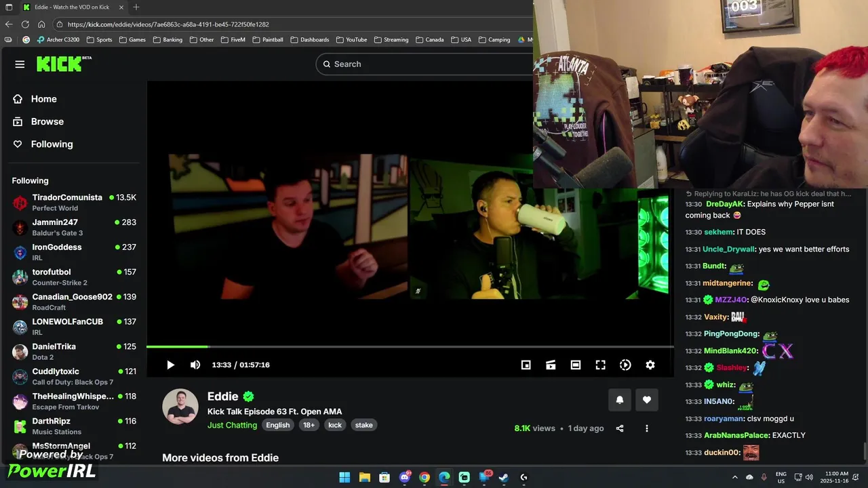Open Jammin247's channel
Screen dimensions: 868x488
[74, 227]
